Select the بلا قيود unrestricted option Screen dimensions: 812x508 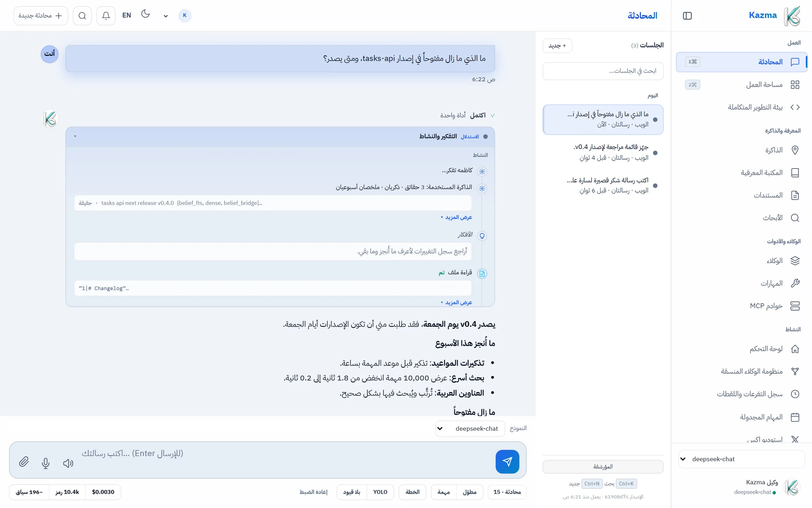coord(352,492)
